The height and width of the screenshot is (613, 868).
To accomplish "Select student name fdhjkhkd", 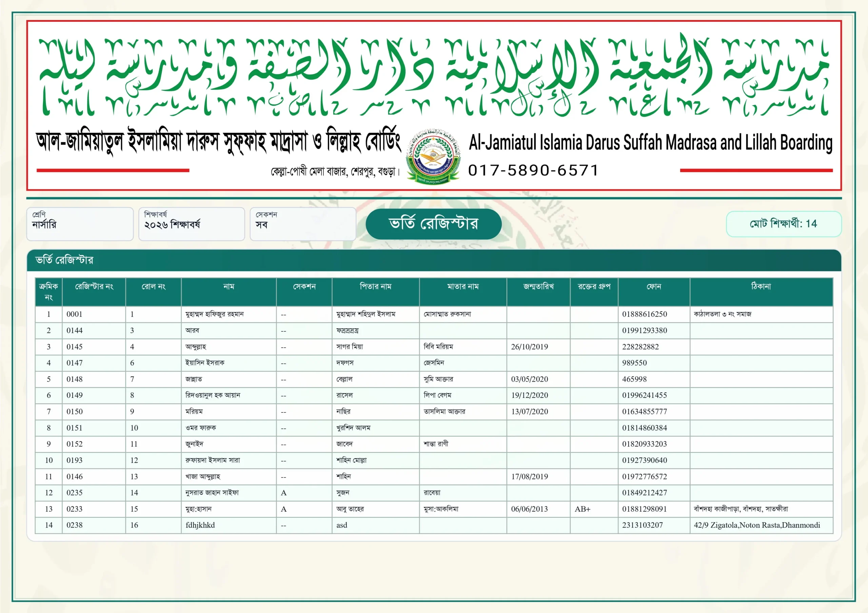I will (200, 525).
